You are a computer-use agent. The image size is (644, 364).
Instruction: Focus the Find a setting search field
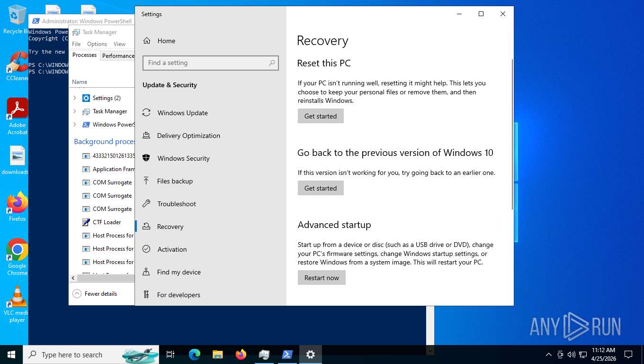(211, 63)
